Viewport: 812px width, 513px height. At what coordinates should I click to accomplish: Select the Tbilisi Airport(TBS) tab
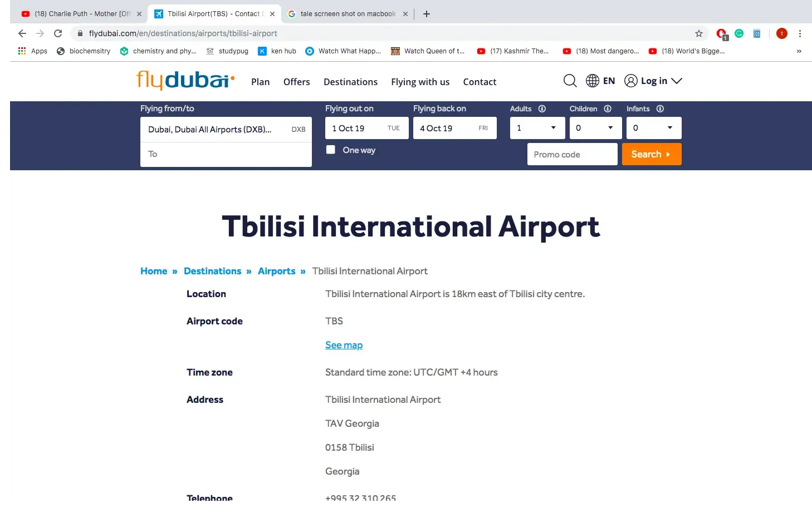coord(214,14)
